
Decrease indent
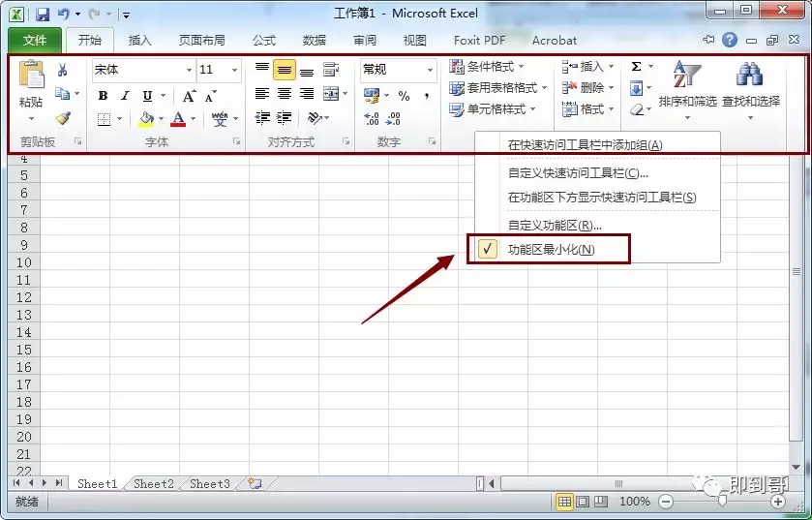tap(262, 118)
